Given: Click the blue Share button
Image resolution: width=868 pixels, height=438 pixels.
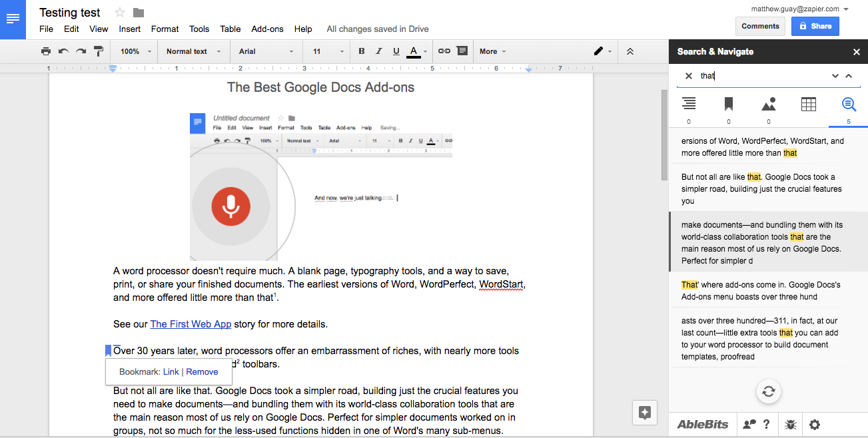Looking at the screenshot, I should click(x=815, y=26).
